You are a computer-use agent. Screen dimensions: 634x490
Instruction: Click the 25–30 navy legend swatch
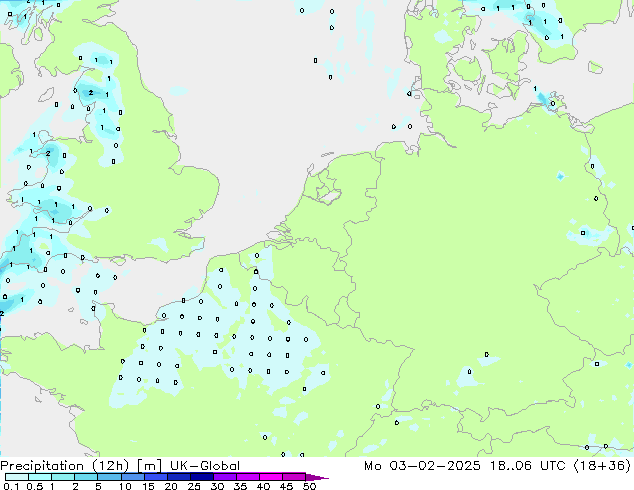click(202, 477)
